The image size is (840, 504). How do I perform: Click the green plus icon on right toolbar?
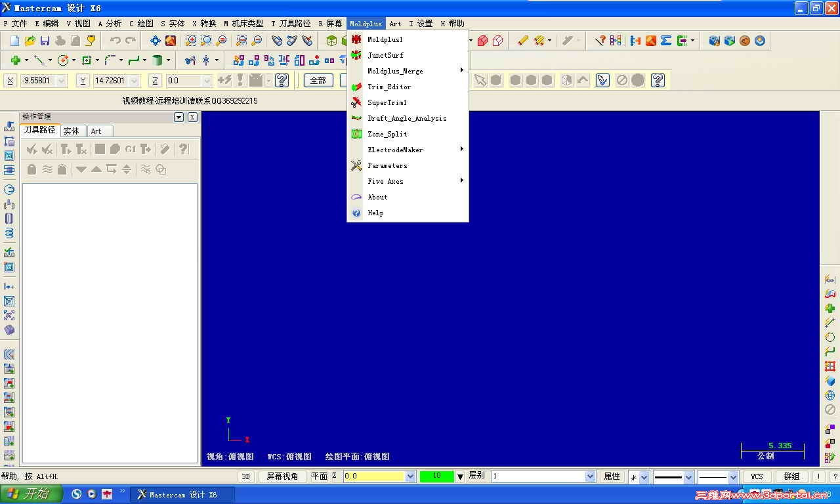click(830, 308)
